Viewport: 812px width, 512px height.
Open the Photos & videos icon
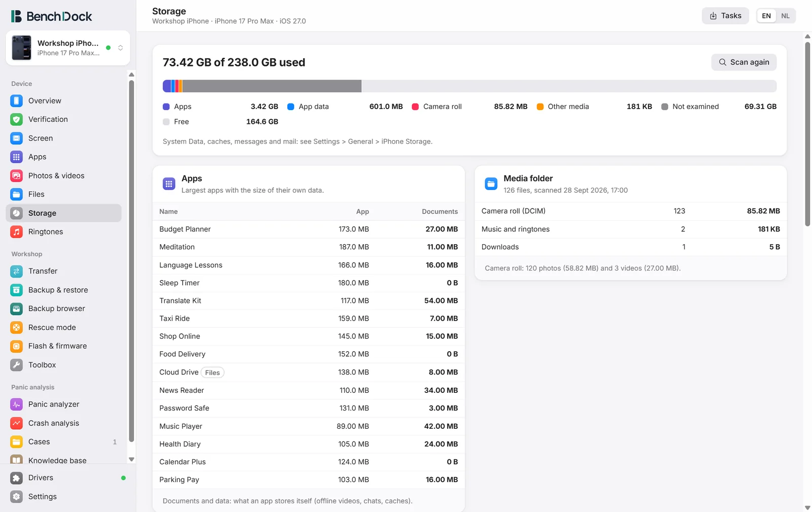pos(16,176)
